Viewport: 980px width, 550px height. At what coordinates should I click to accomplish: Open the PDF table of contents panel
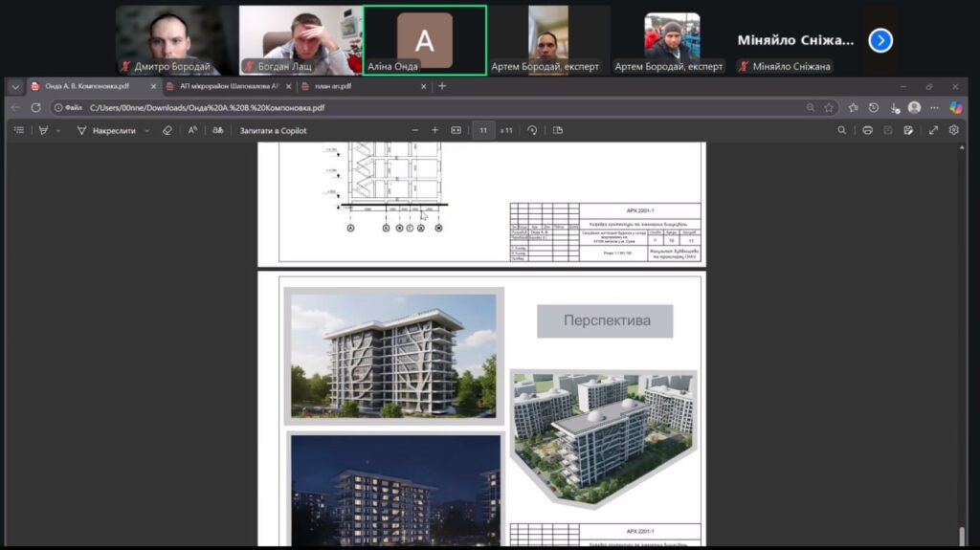click(x=18, y=130)
